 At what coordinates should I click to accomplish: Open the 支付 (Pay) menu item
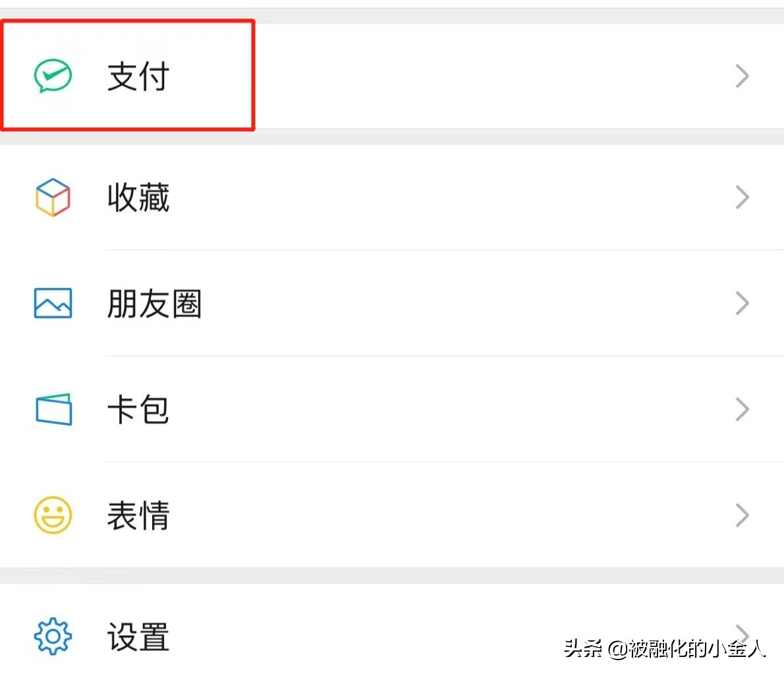pyautogui.click(x=138, y=77)
